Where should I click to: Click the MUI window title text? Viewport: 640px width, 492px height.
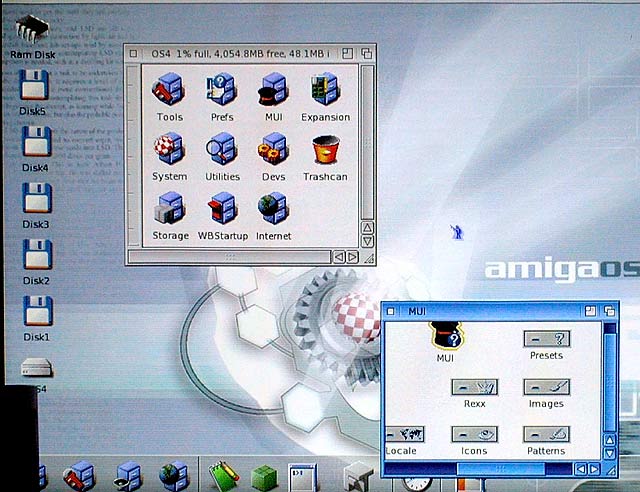click(417, 312)
